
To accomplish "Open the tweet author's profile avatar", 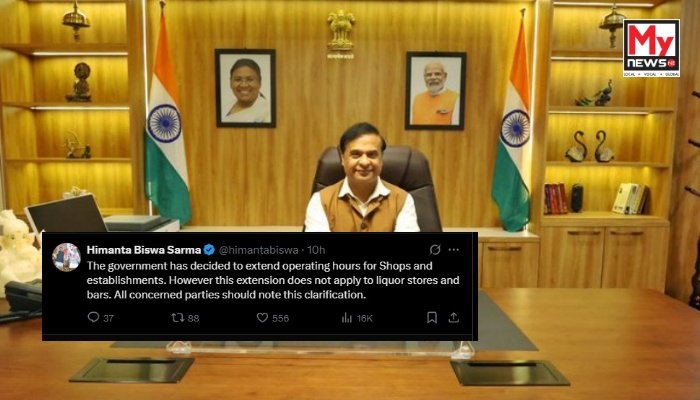I will [67, 257].
